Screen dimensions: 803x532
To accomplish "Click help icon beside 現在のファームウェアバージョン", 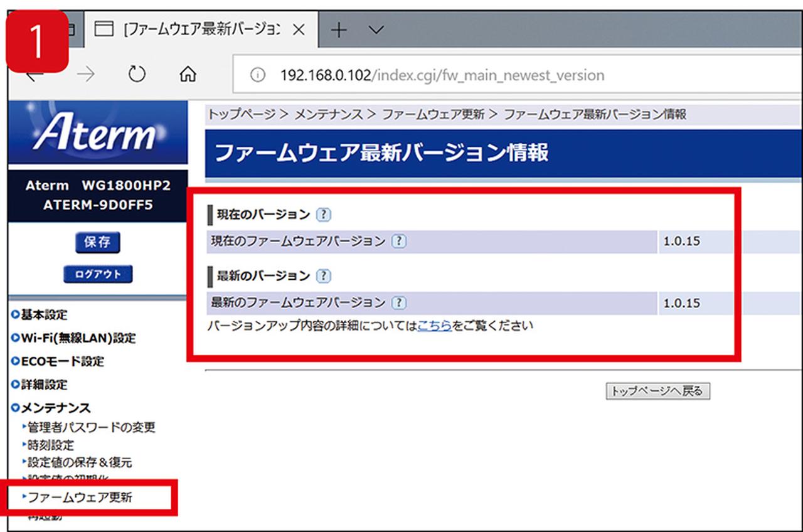I will coord(398,241).
